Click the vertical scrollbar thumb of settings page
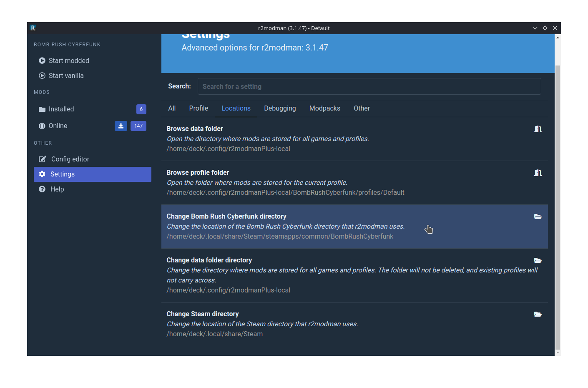The width and height of the screenshot is (588, 388). [558, 207]
